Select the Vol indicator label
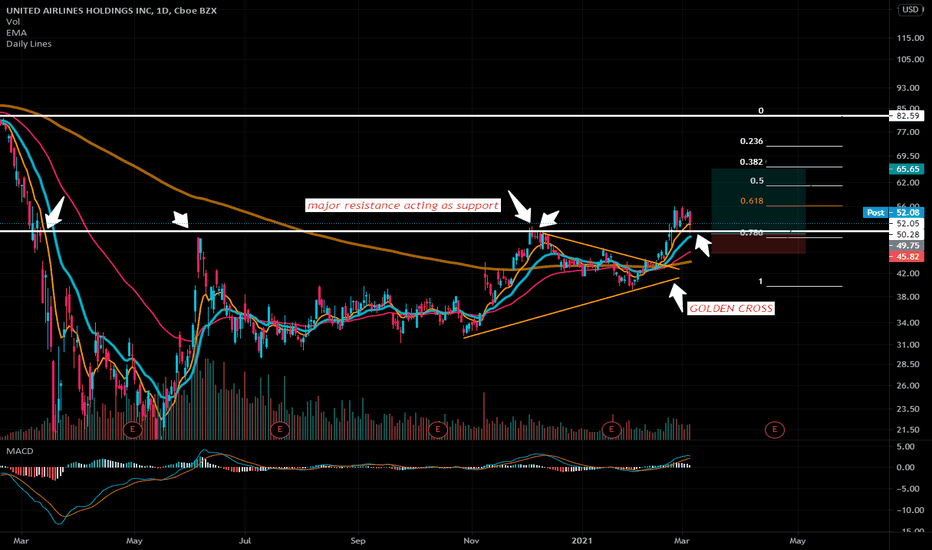 [x=13, y=22]
